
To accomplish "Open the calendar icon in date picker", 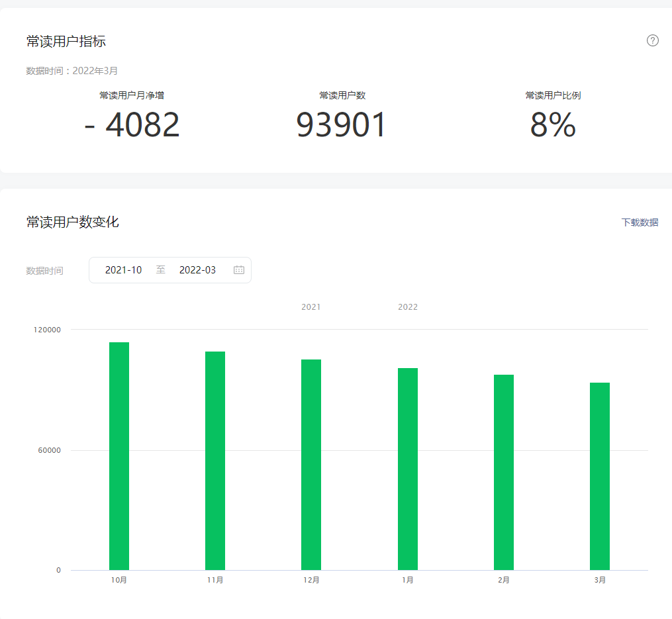I will click(x=239, y=270).
